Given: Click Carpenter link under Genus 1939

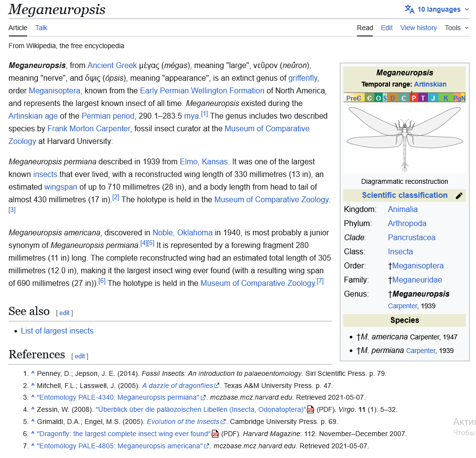Looking at the screenshot, I should [x=403, y=306].
